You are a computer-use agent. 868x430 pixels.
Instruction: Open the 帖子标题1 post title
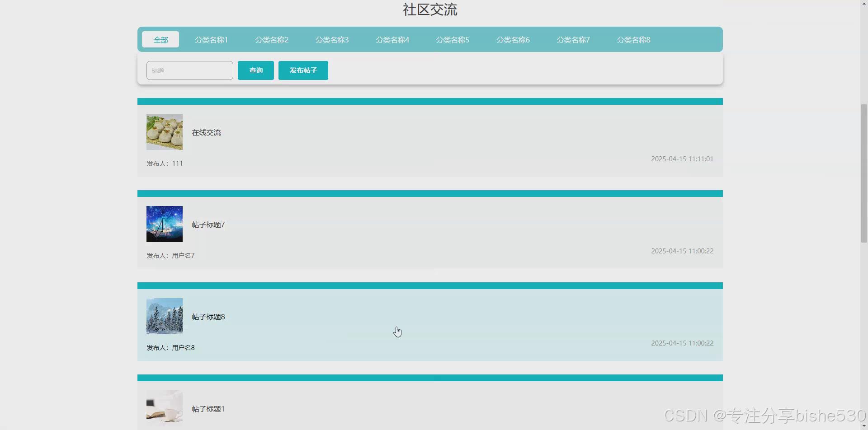(208, 409)
